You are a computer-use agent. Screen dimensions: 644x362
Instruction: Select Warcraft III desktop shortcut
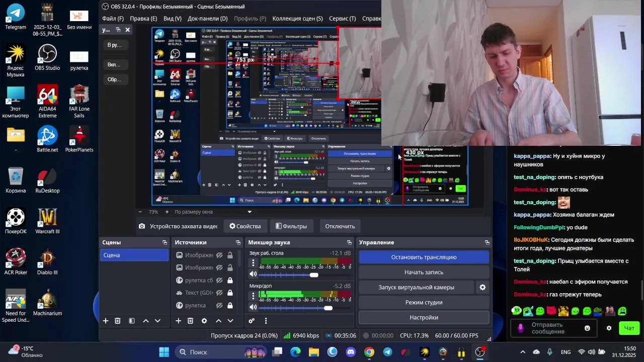47,221
